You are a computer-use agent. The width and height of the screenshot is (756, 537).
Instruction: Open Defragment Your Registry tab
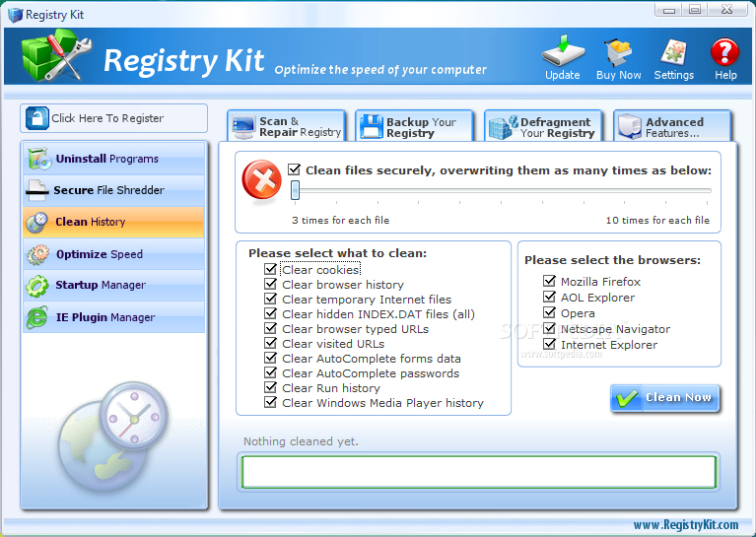[x=543, y=126]
